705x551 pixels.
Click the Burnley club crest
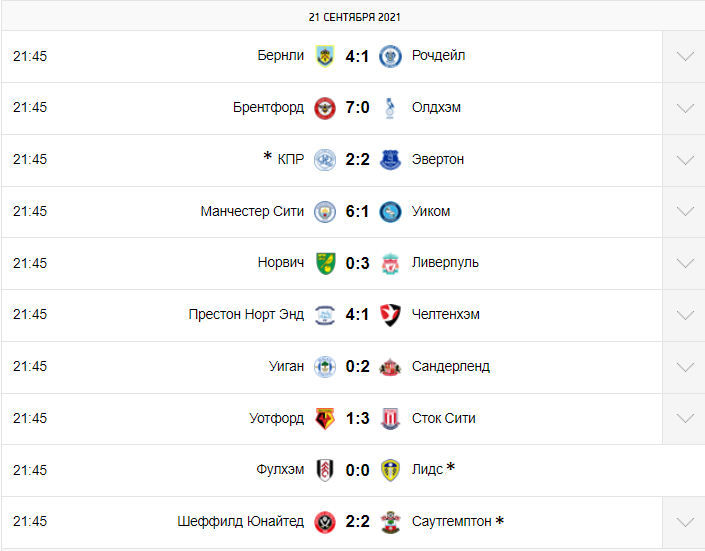(325, 56)
